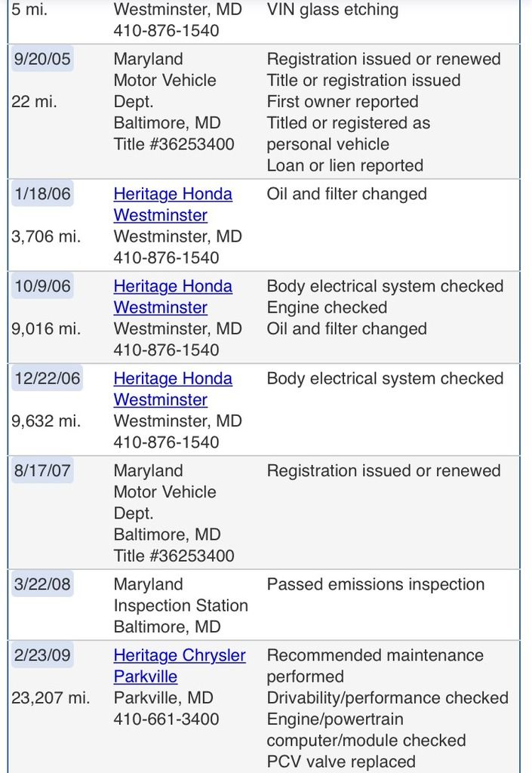
Task: Click 'Passed emissions inspection' text
Action: 376,584
